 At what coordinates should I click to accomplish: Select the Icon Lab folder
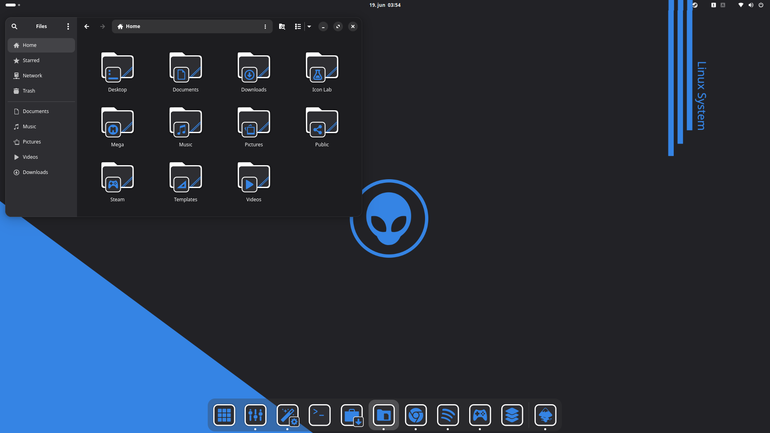click(x=322, y=72)
